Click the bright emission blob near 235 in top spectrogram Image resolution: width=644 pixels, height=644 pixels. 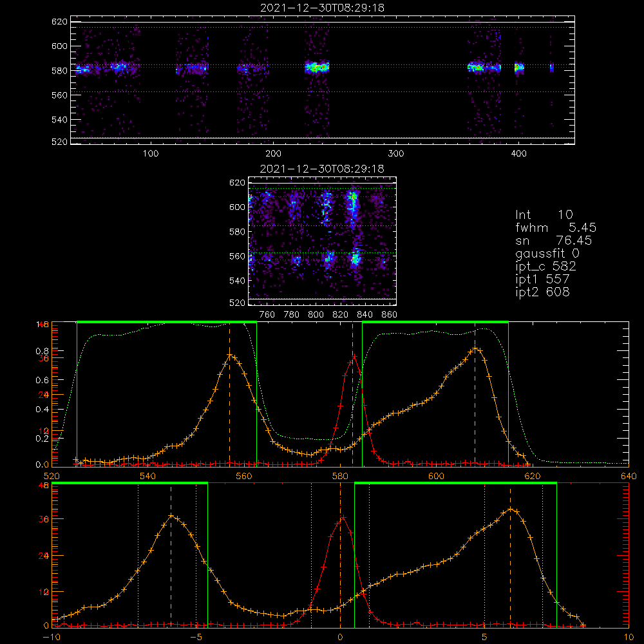coord(316,67)
